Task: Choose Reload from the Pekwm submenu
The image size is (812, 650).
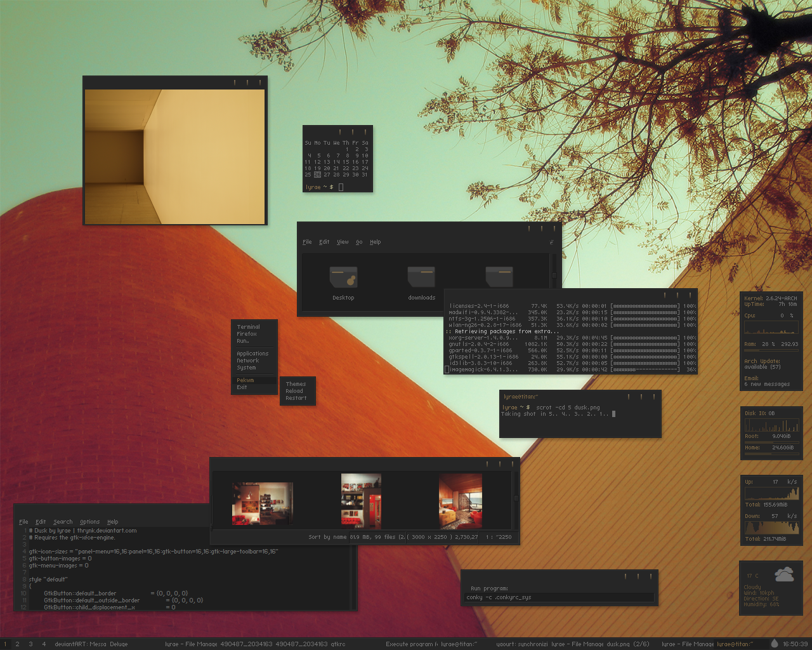Action: pyautogui.click(x=297, y=391)
